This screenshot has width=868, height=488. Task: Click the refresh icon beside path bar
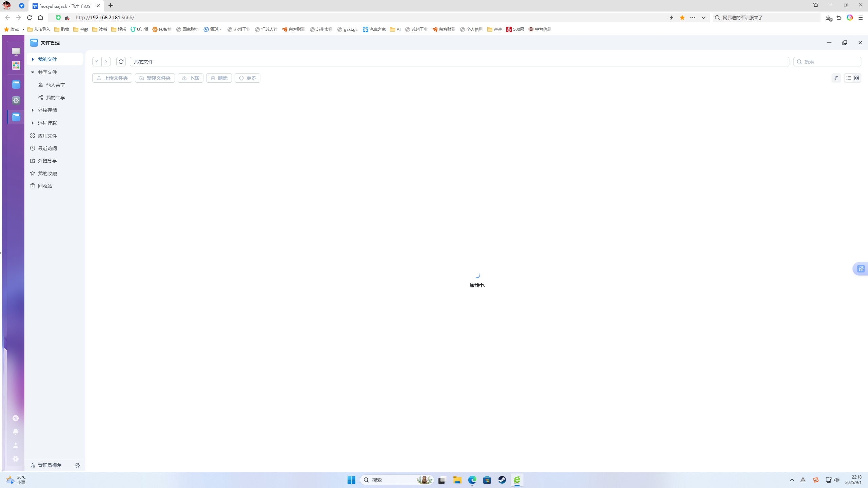pyautogui.click(x=121, y=62)
